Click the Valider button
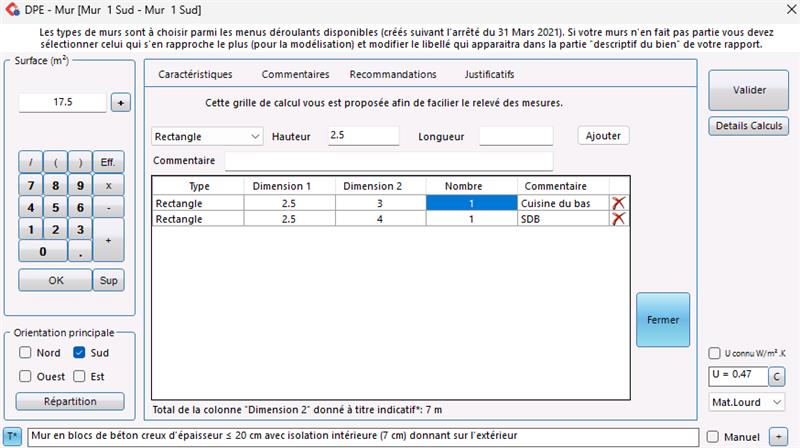This screenshot has width=800, height=448. pyautogui.click(x=749, y=90)
